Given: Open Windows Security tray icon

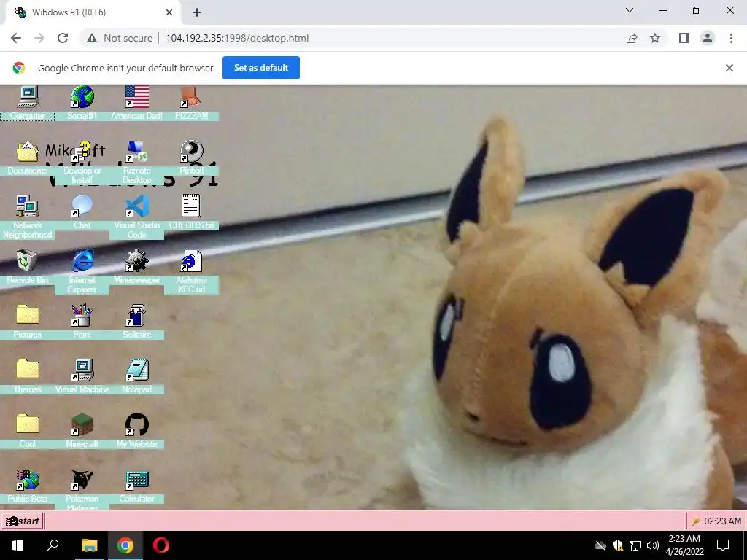Looking at the screenshot, I should coord(618,545).
